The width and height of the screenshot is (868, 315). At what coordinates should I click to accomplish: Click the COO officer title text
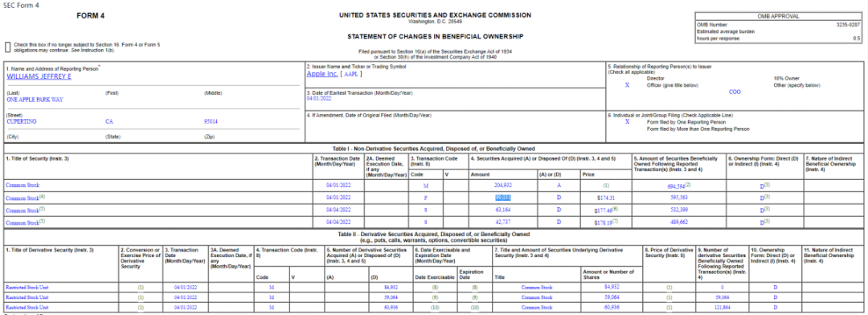(x=735, y=92)
